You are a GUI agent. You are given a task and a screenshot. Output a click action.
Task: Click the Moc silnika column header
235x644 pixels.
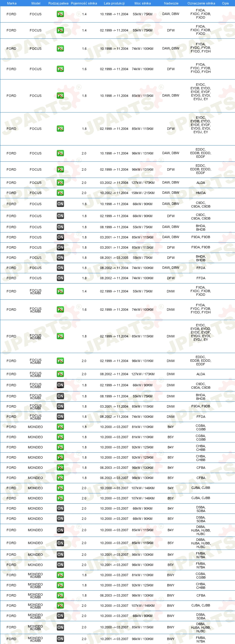click(143, 3)
